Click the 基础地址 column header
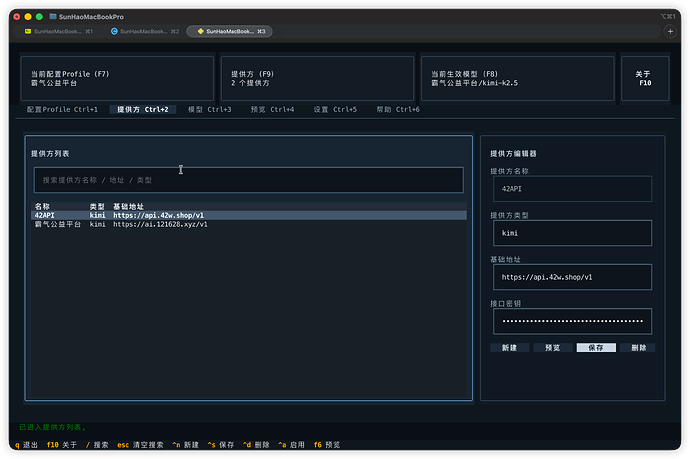Image resolution: width=690 pixels, height=459 pixels. pyautogui.click(x=128, y=206)
